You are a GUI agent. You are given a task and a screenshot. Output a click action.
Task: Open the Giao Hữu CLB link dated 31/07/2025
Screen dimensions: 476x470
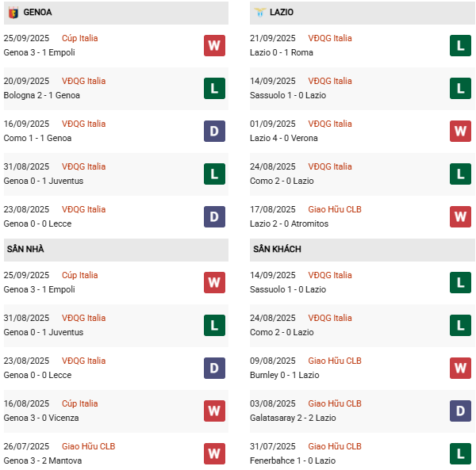[x=335, y=446]
